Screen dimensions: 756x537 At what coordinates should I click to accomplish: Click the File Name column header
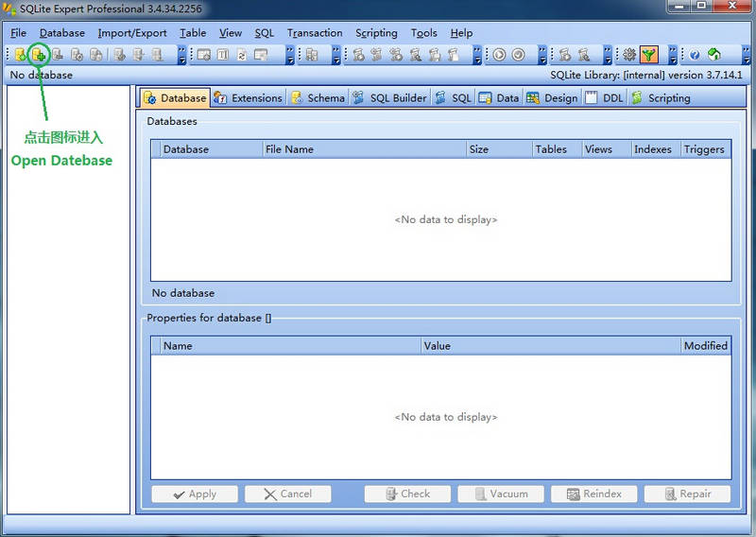click(364, 149)
